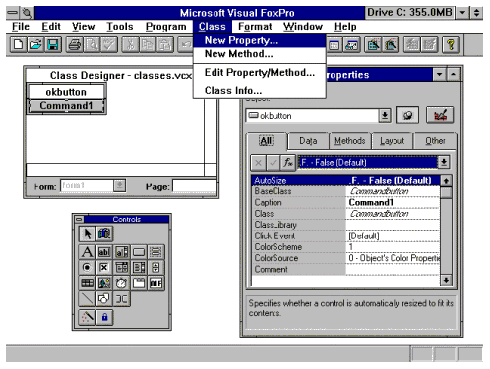Switch to the Data tab in Properties
Screen dimensions: 490x369
[x=308, y=141]
